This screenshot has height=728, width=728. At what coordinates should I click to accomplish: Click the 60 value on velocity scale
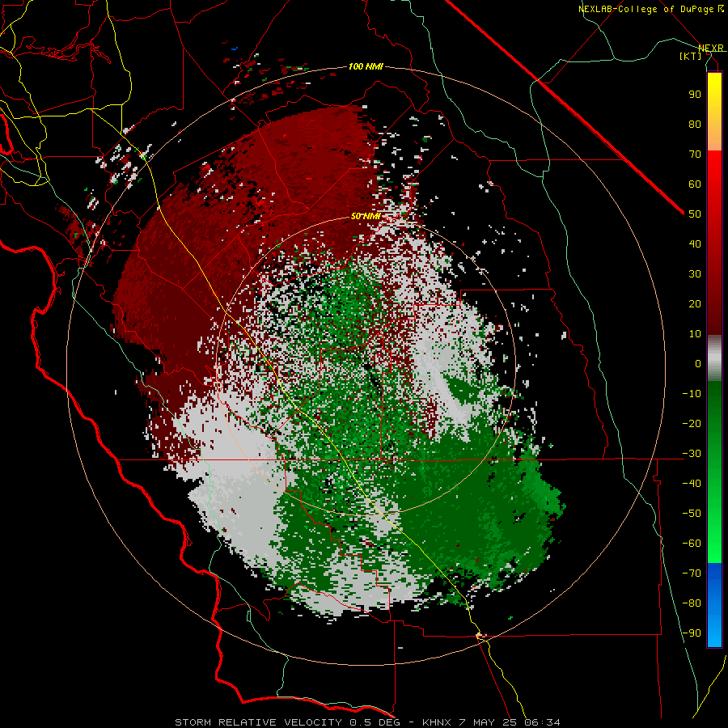(695, 184)
